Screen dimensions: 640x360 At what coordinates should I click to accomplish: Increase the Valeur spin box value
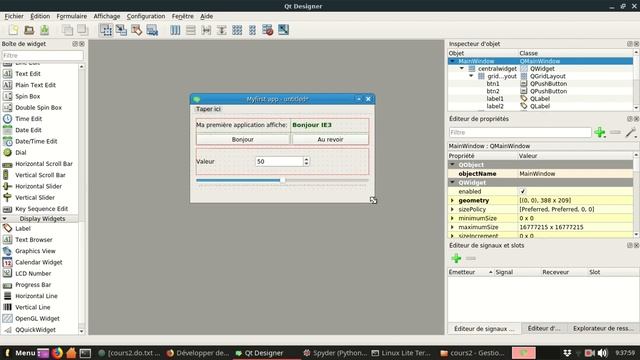pyautogui.click(x=306, y=159)
